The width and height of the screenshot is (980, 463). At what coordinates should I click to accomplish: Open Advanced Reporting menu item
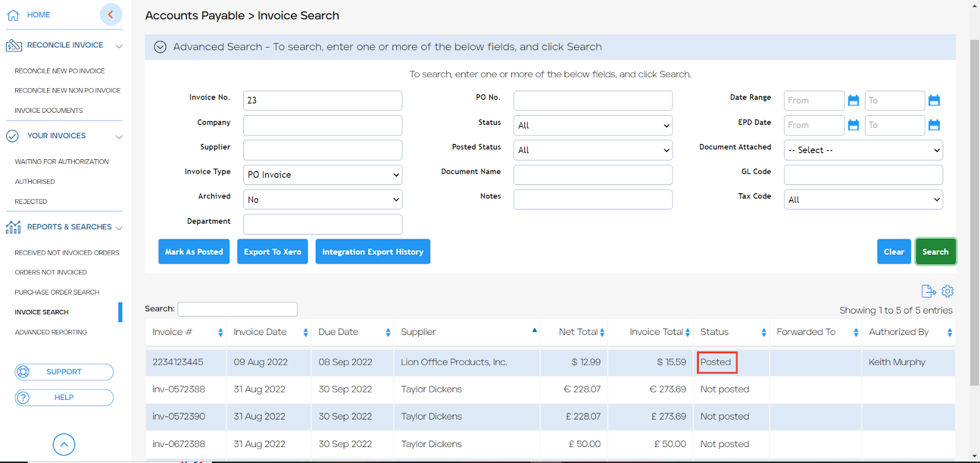(x=51, y=332)
